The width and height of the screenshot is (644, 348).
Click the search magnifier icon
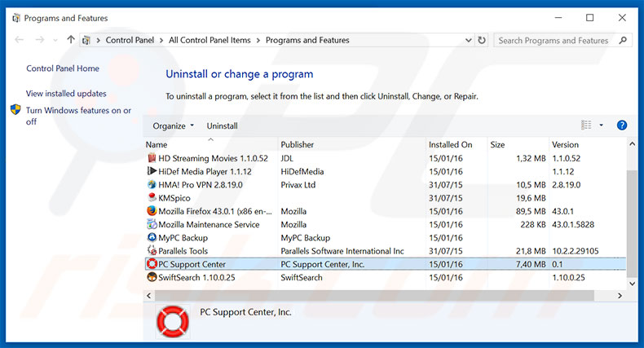click(x=623, y=40)
